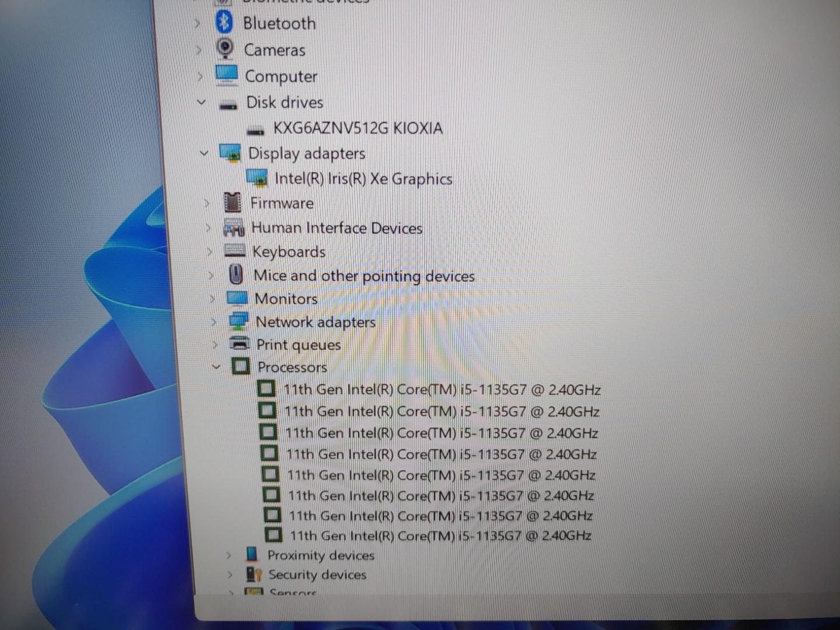Click the first processor entry's chip icon

(266, 388)
